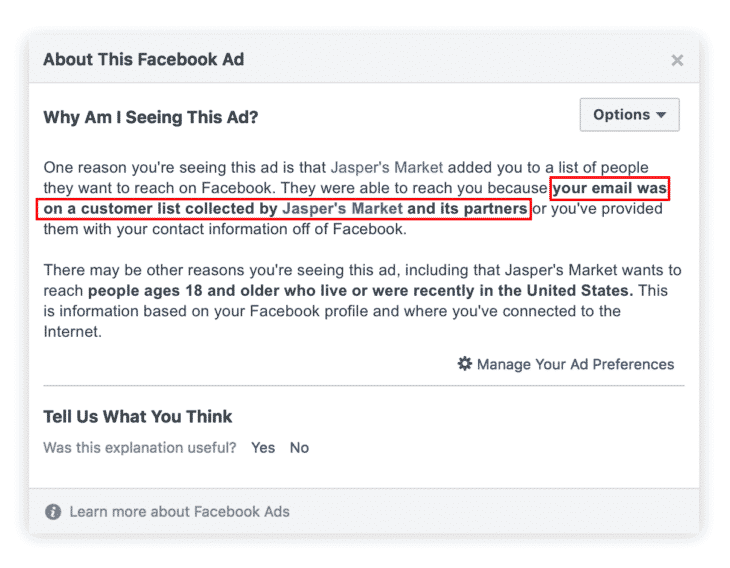Image resolution: width=730 pixels, height=568 pixels.
Task: Click Jasper's Market link in first sentence
Action: click(x=386, y=168)
